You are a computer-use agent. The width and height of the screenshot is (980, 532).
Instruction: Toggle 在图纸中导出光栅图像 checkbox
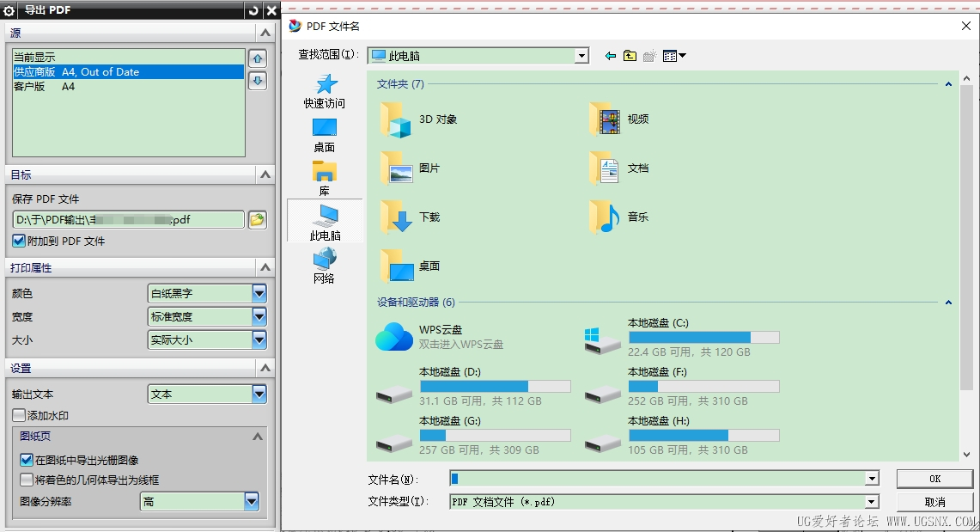(x=27, y=460)
